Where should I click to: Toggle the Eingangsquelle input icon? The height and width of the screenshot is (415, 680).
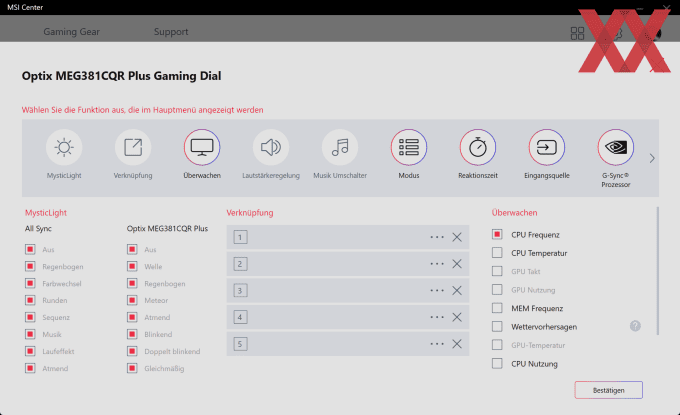click(x=546, y=147)
